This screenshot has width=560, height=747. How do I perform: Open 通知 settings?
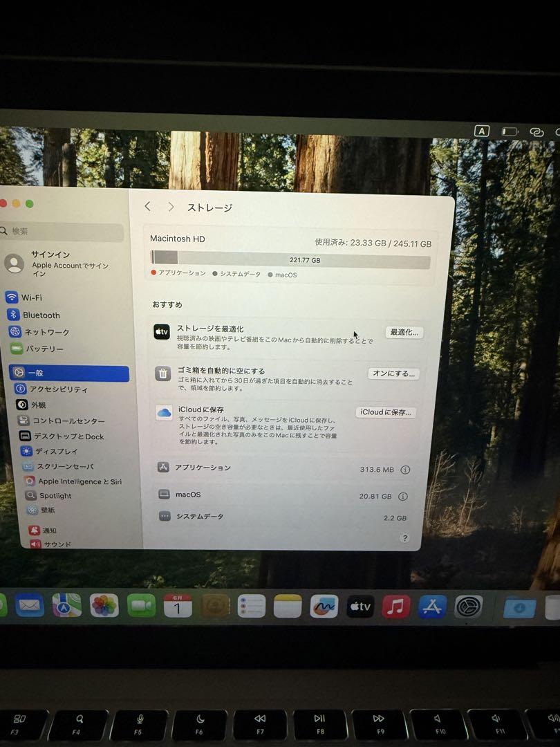click(42, 531)
